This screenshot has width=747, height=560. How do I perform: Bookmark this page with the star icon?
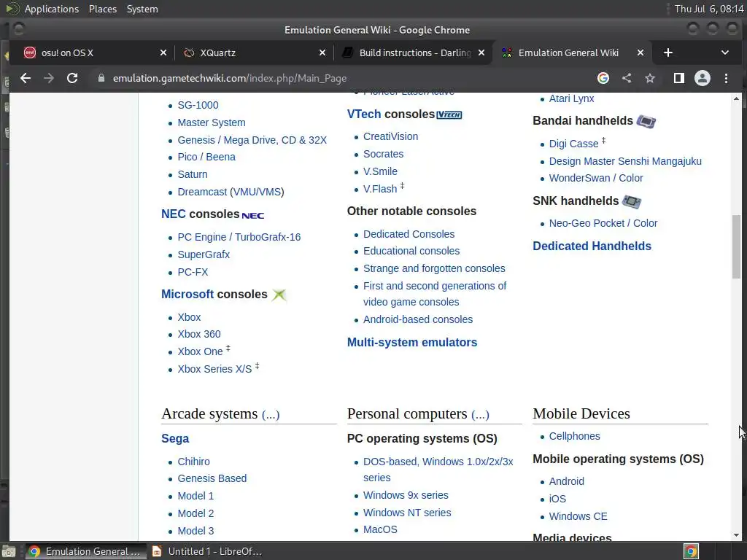[x=650, y=78]
